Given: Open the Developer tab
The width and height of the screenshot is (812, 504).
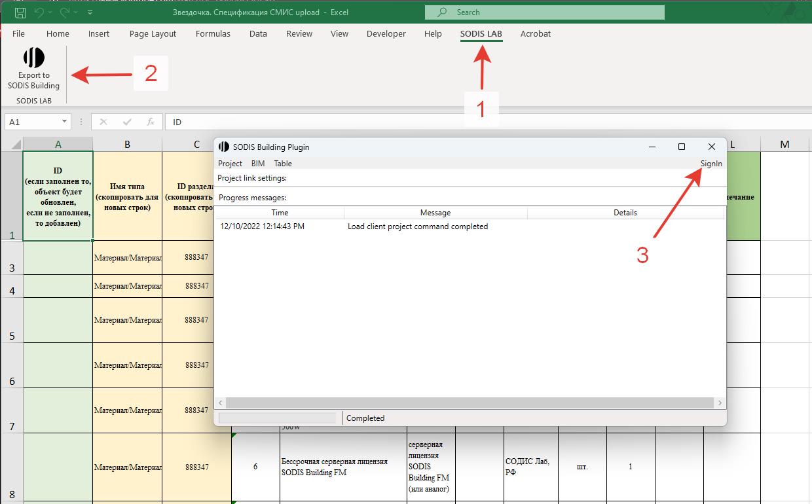Looking at the screenshot, I should tap(386, 33).
